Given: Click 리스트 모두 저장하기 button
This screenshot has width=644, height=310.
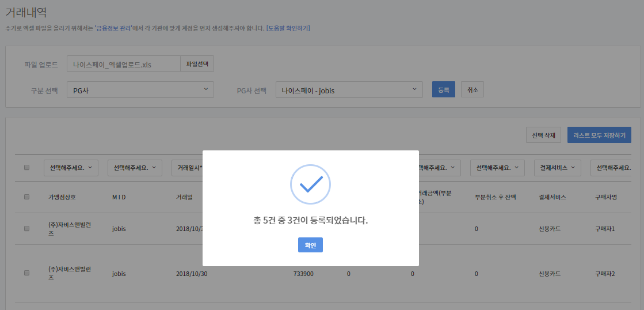Looking at the screenshot, I should click(599, 135).
